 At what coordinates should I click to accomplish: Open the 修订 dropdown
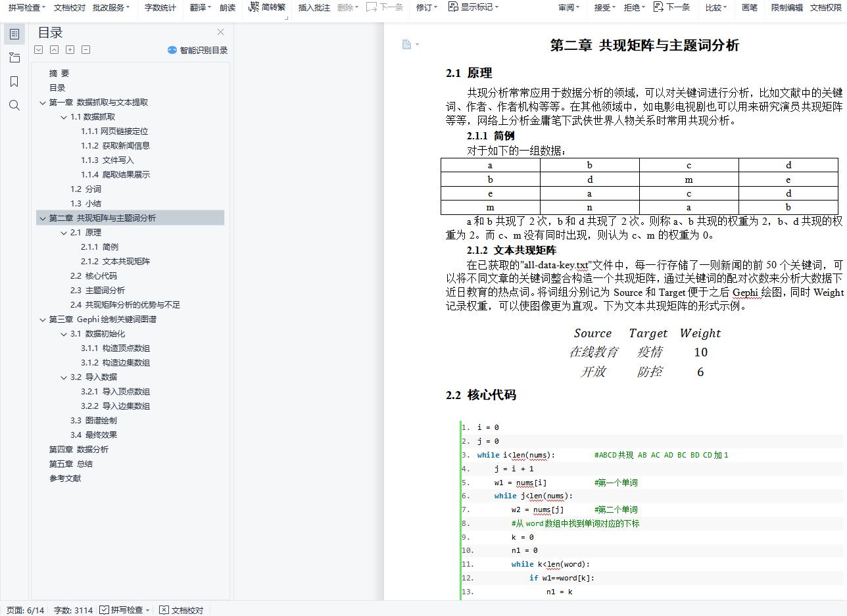pos(427,8)
